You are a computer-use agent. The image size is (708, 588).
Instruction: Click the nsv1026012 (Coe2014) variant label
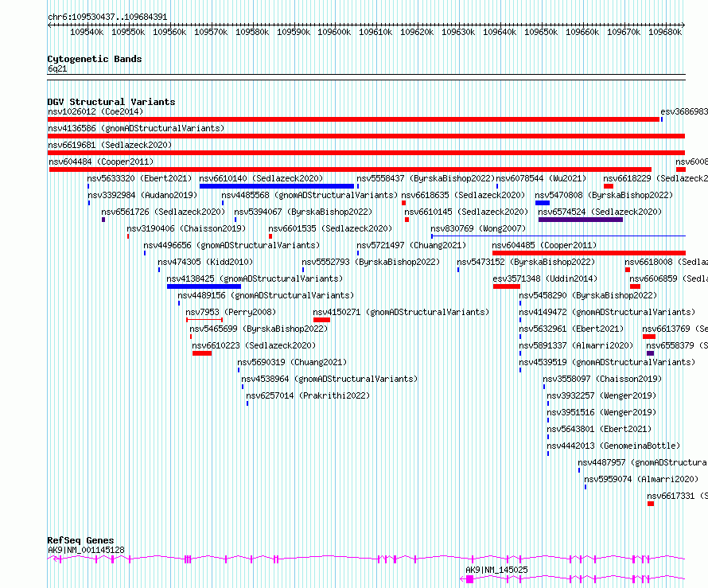point(95,111)
